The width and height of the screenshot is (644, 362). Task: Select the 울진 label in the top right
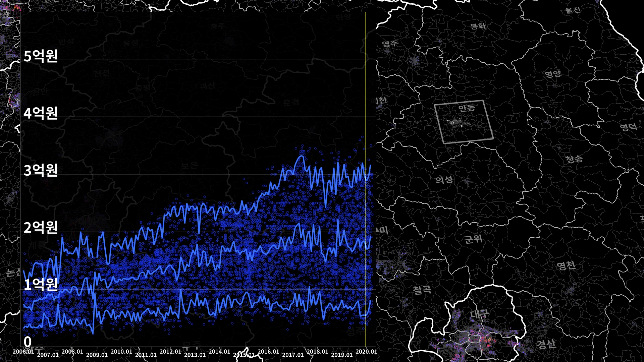pyautogui.click(x=573, y=10)
